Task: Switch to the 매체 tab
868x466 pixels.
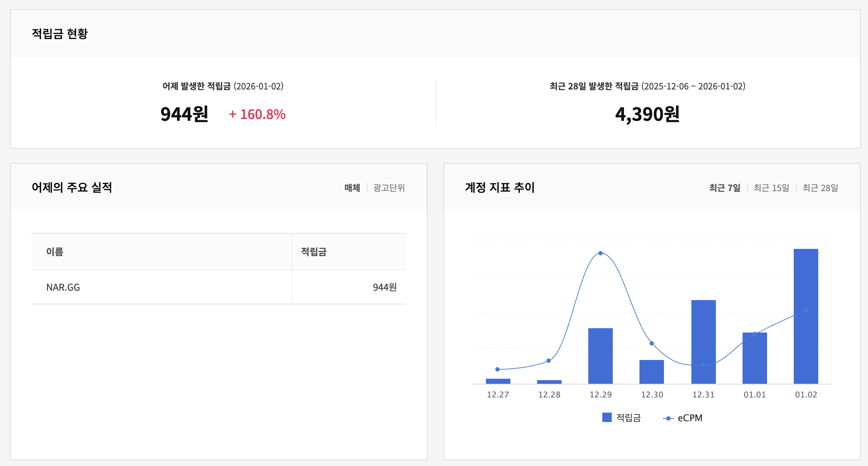Action: pos(352,188)
